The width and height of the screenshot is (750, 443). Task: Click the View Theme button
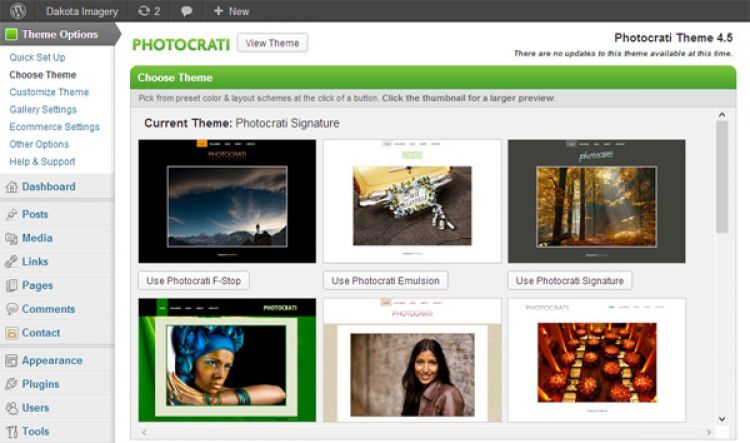[272, 43]
